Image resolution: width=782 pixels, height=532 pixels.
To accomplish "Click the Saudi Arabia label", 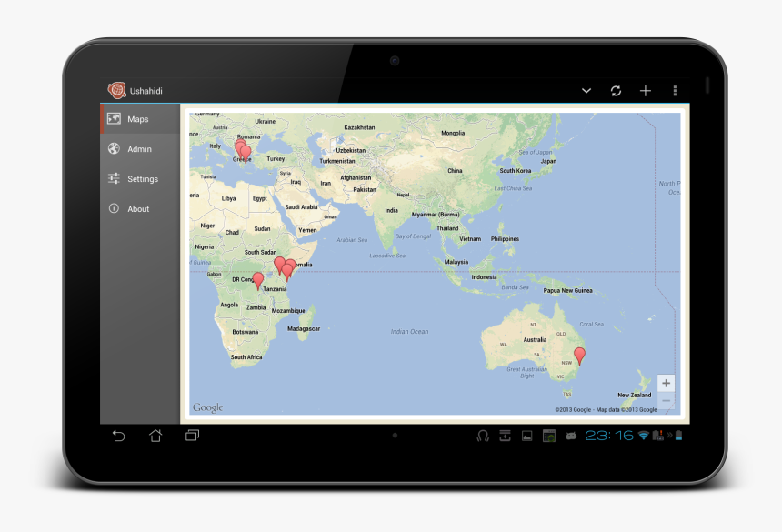I will 301,207.
